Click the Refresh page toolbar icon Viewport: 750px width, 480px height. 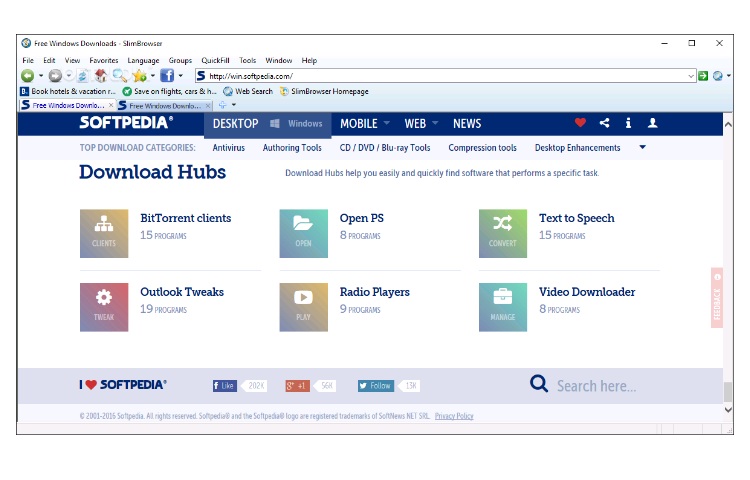pyautogui.click(x=83, y=76)
